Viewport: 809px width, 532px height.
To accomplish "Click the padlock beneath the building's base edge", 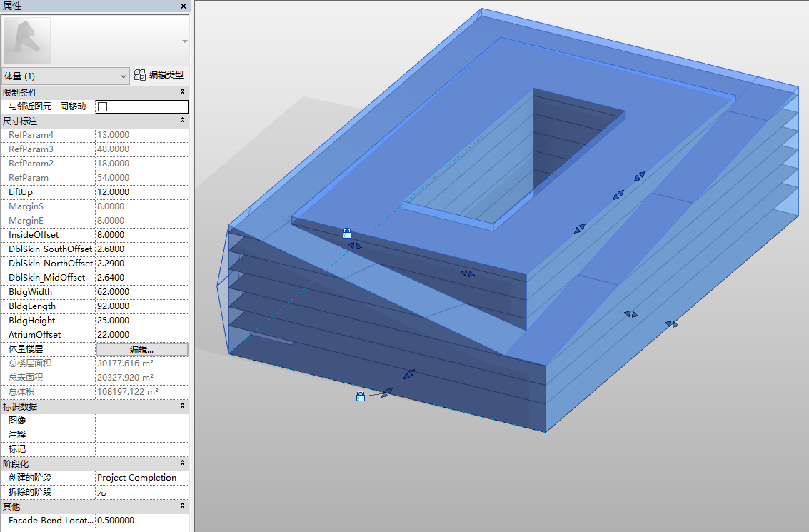I will point(361,396).
